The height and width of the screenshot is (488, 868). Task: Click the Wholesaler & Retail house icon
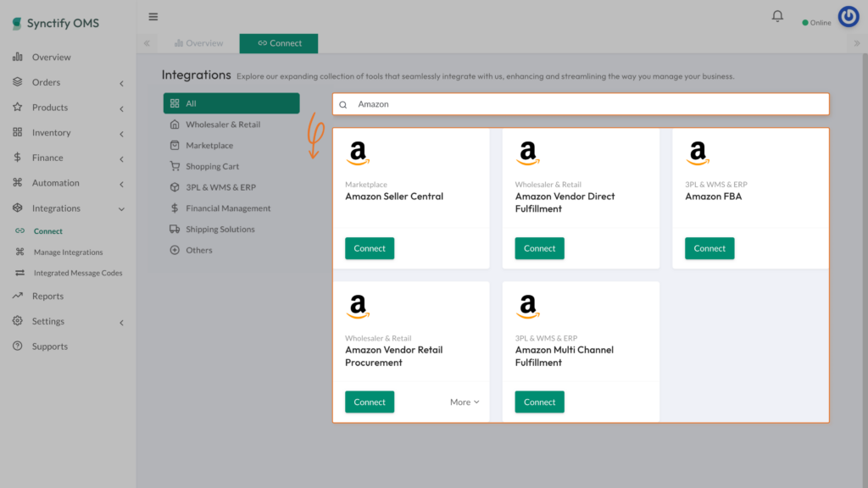175,125
